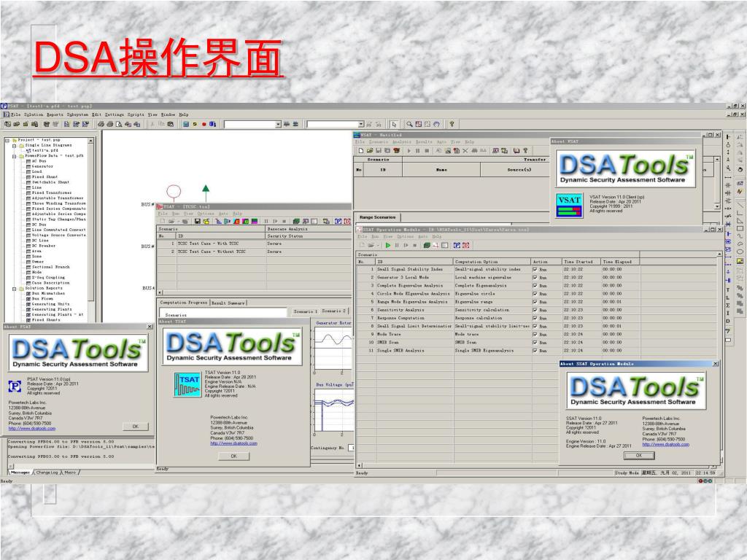Toggle Run checkbox for Single SMIB Analysis
The height and width of the screenshot is (560, 747).
point(535,351)
